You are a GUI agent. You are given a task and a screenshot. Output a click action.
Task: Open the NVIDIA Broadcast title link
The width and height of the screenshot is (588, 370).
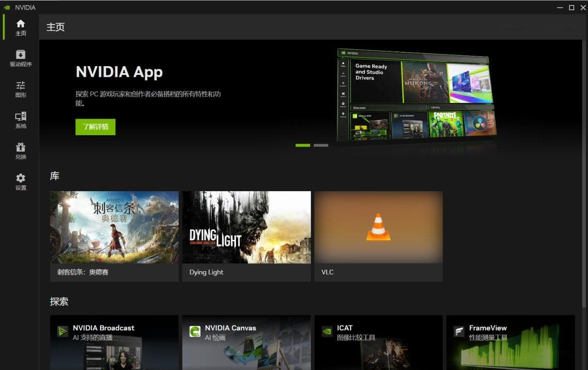103,328
